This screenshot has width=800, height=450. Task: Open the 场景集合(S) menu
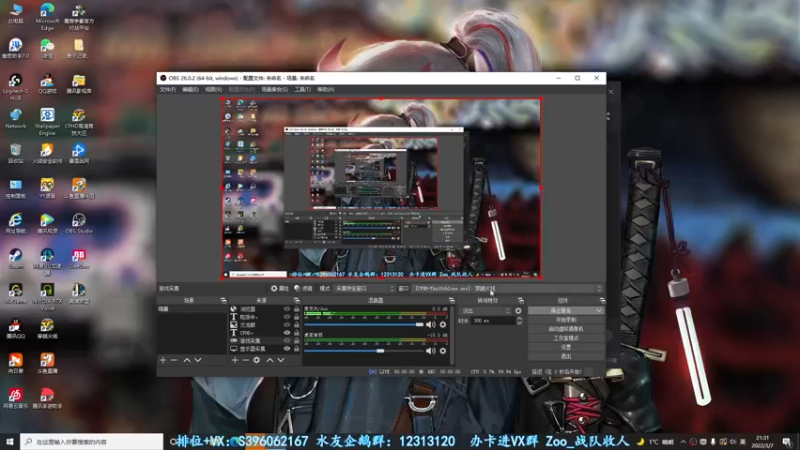(274, 90)
